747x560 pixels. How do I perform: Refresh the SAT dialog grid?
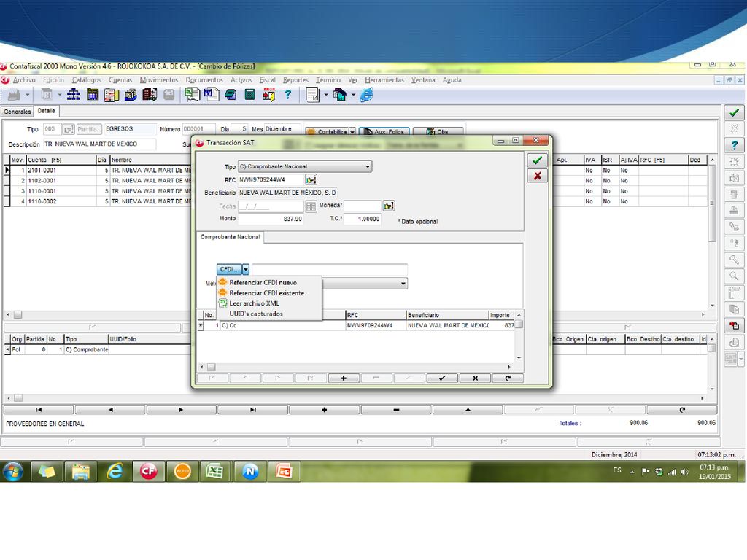point(508,378)
